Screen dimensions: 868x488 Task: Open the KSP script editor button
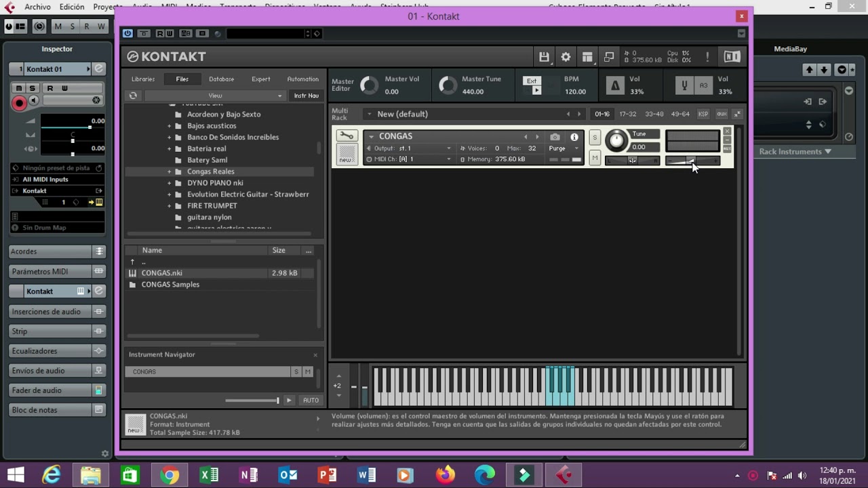[703, 114]
